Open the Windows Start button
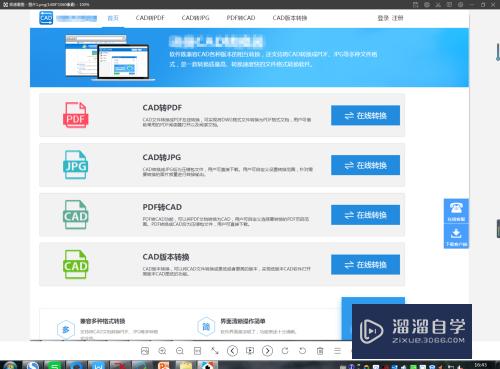Screen dimensions: 500x369 [10, 365]
